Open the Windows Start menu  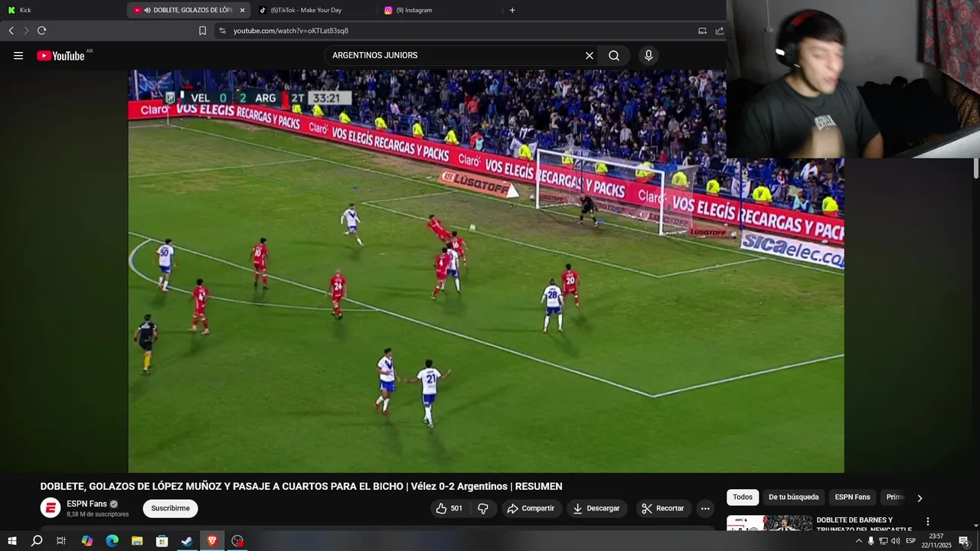[11, 541]
